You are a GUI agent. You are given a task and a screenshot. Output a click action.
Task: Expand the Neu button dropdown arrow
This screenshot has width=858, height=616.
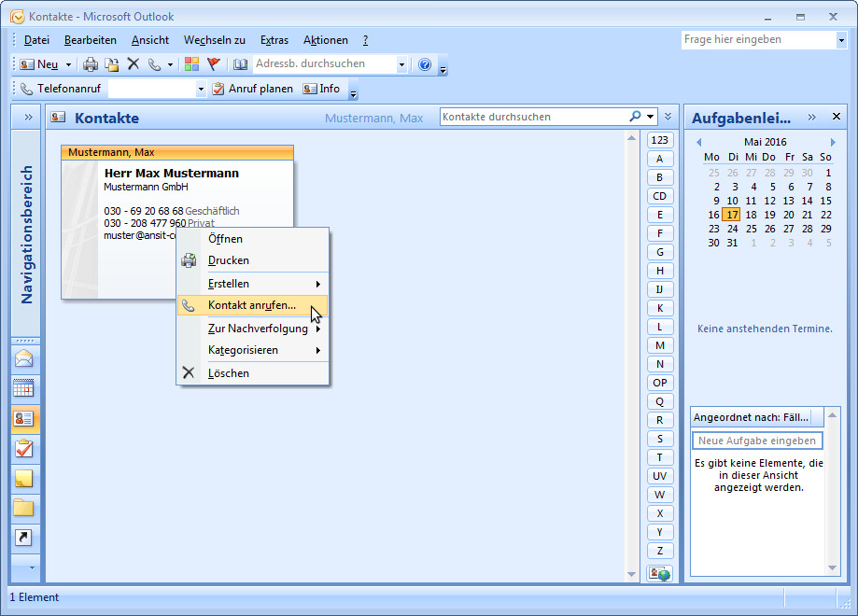68,63
